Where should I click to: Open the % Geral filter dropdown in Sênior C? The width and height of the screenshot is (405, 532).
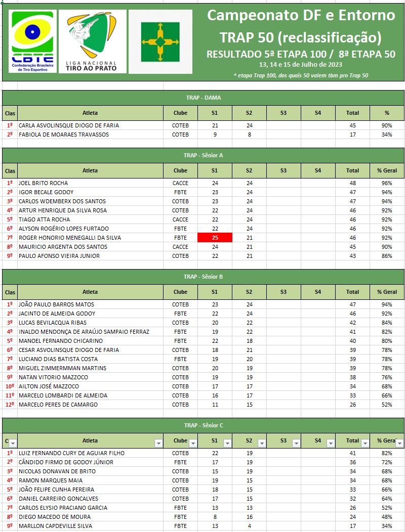(400, 444)
